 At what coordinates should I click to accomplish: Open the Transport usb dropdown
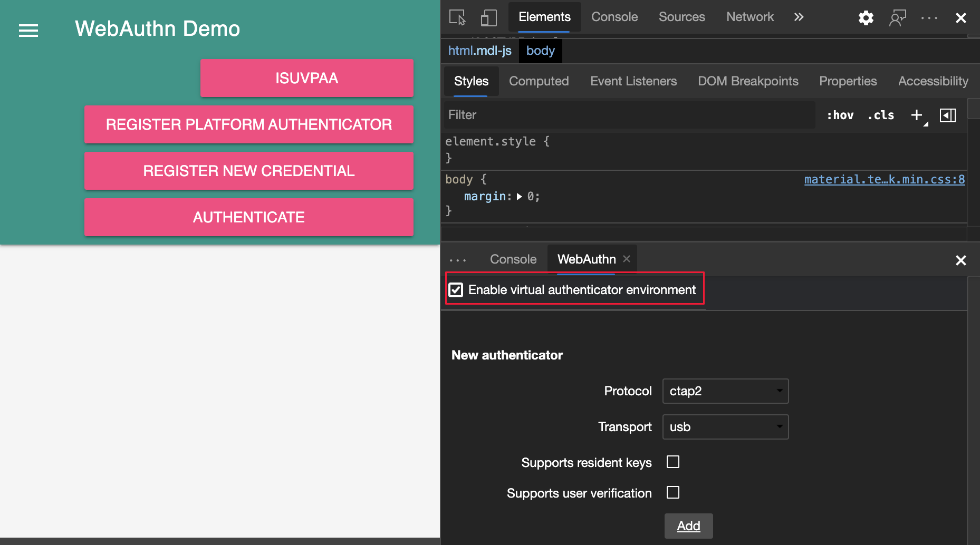click(725, 427)
